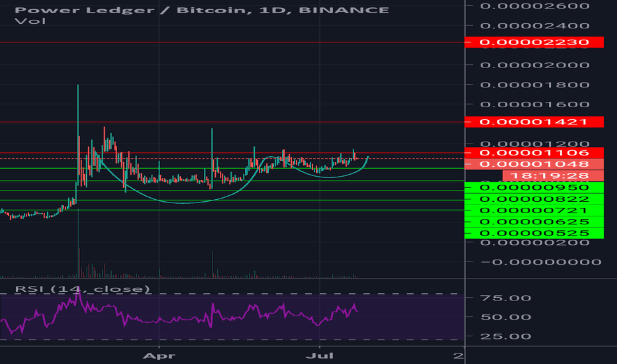Click the Vol indicator label
The width and height of the screenshot is (617, 364).
30,21
